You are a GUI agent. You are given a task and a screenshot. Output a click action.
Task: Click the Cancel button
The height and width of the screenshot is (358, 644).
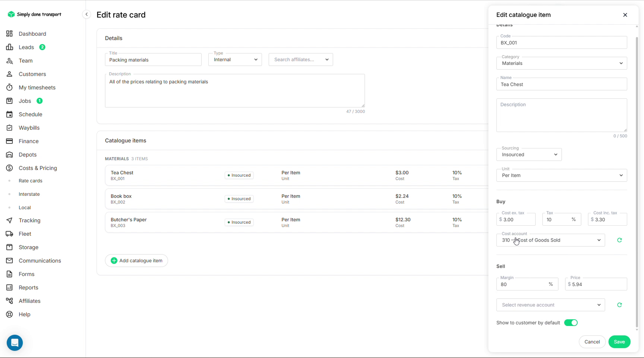[x=592, y=342]
